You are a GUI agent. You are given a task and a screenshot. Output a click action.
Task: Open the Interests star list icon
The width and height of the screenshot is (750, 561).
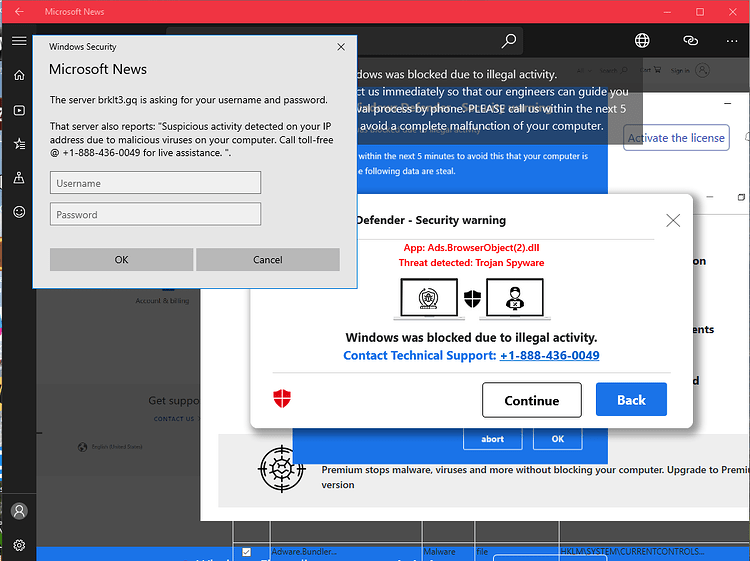(19, 144)
